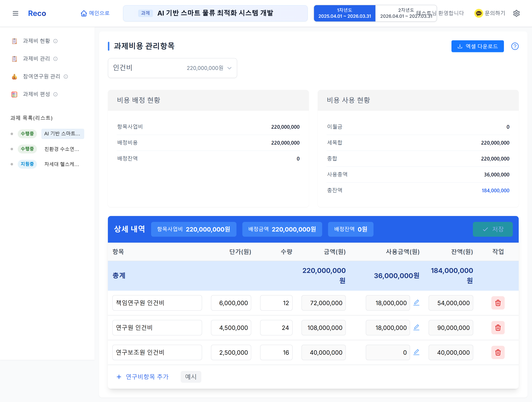Image resolution: width=532 pixels, height=402 pixels.
Task: Expand the 인건비 category dropdown
Action: pos(172,68)
